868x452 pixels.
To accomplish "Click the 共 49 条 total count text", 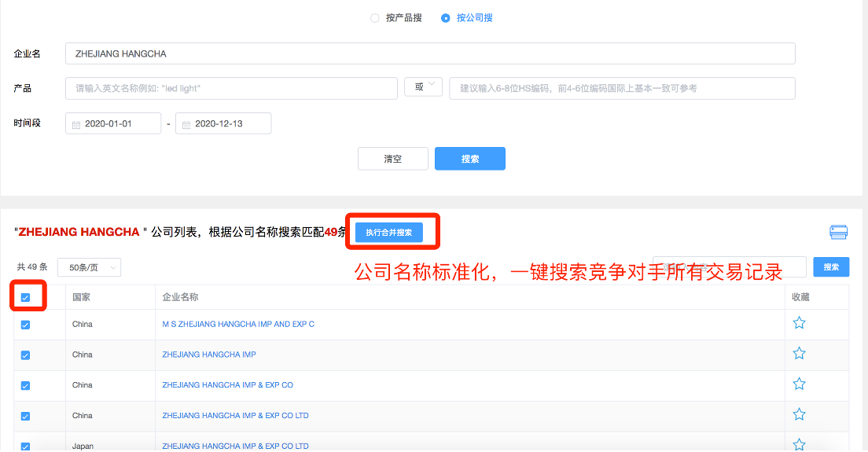I will click(x=32, y=266).
